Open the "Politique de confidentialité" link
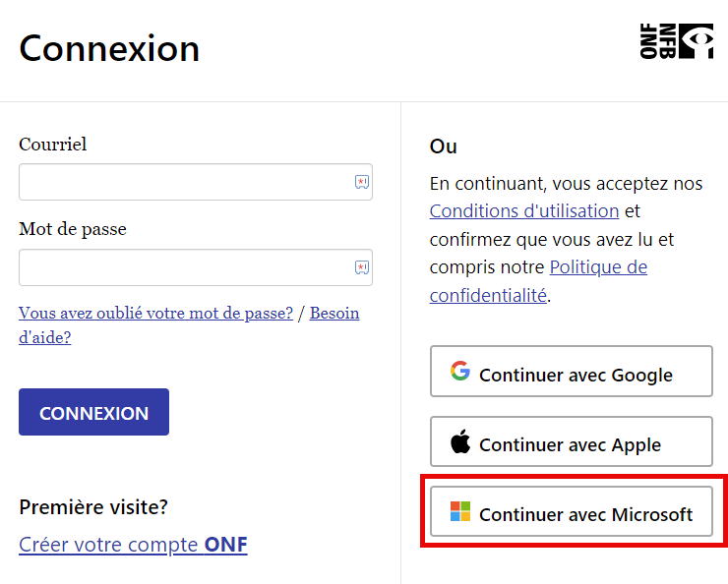 click(x=598, y=267)
